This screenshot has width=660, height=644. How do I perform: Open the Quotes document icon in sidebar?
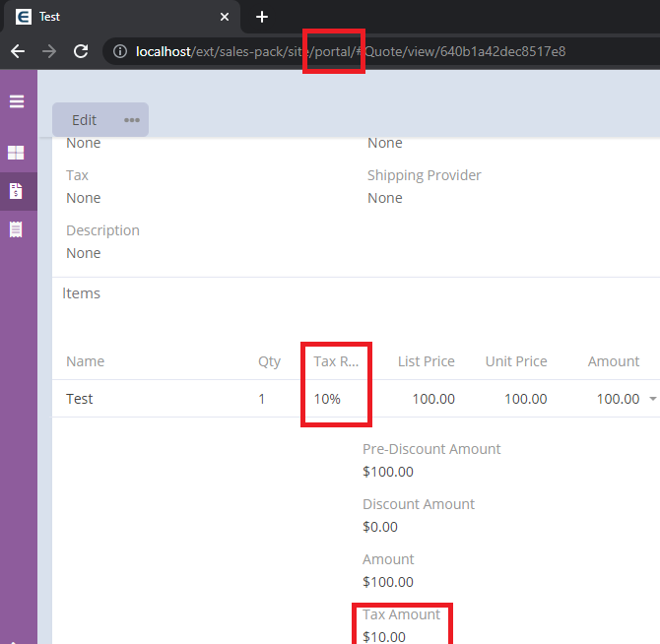(17, 191)
